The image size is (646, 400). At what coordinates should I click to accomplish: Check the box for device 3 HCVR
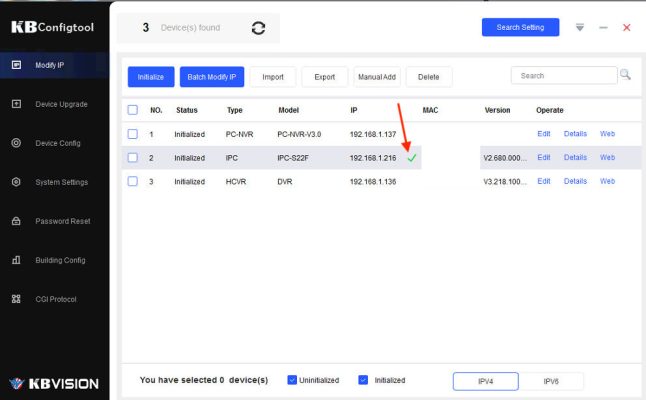133,181
